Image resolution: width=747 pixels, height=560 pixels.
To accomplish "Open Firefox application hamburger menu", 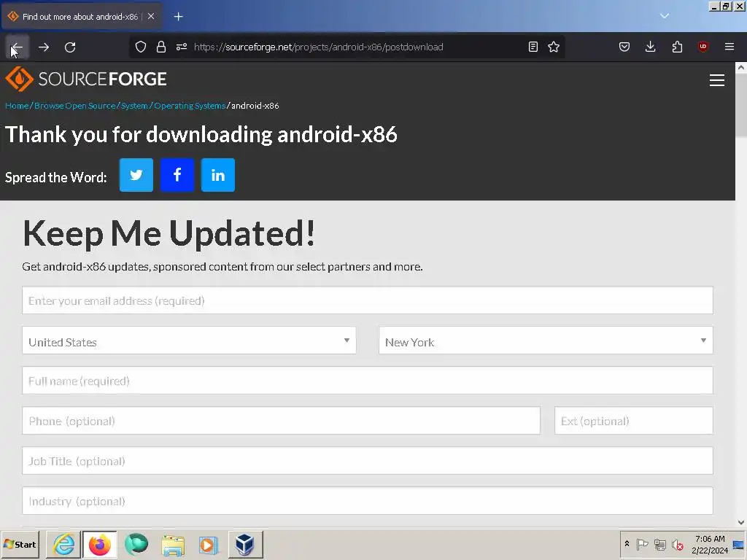I will pyautogui.click(x=729, y=47).
